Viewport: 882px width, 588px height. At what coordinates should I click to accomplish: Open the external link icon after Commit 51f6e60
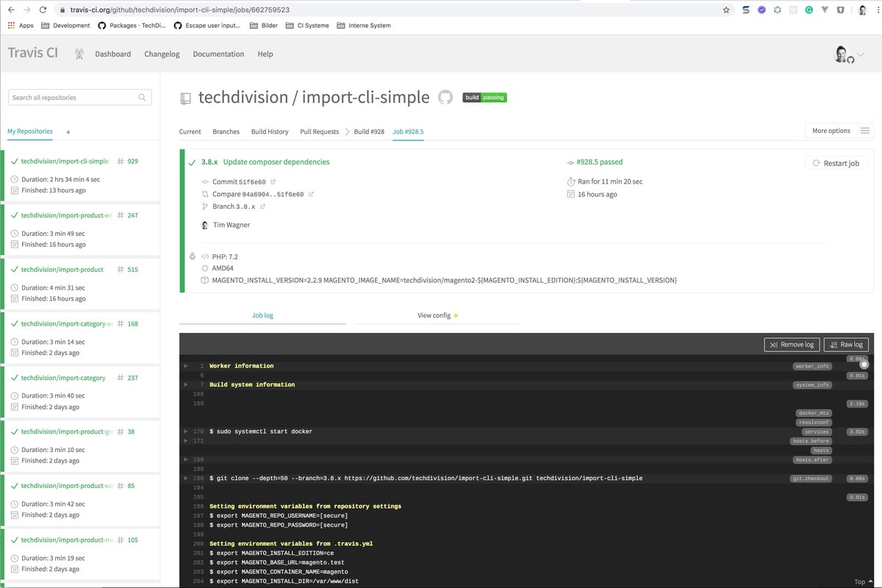[273, 182]
